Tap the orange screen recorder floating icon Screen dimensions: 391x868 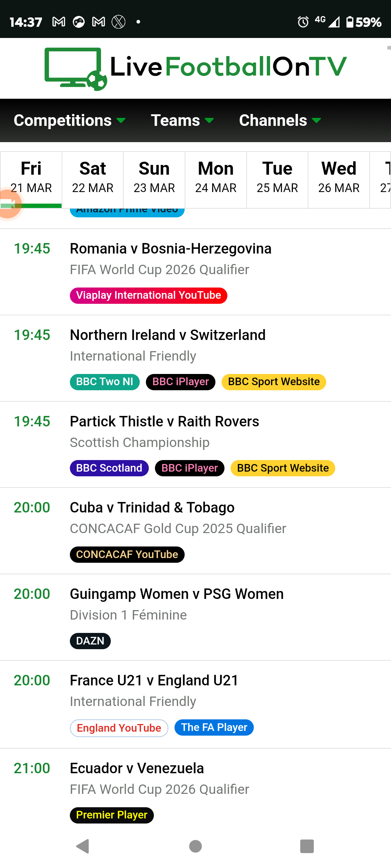point(9,204)
